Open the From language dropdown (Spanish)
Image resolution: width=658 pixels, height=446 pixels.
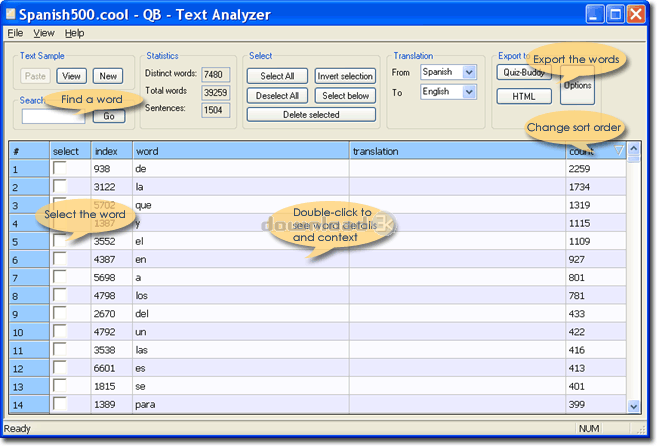(x=469, y=72)
